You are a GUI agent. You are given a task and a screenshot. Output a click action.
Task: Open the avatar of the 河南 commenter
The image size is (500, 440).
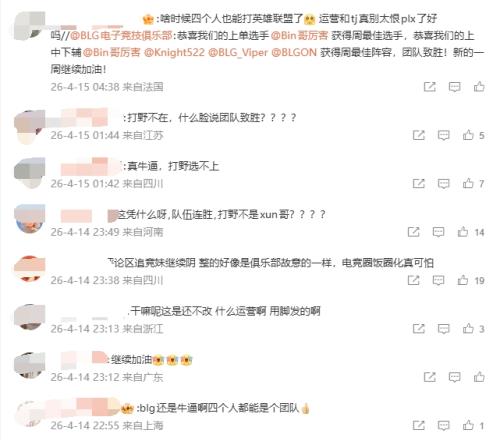coord(29,218)
